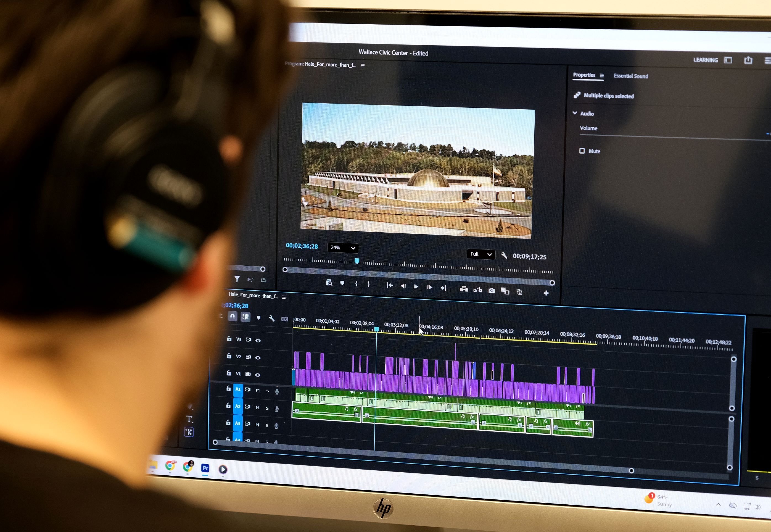Toggle the A1 track lock

click(x=229, y=388)
